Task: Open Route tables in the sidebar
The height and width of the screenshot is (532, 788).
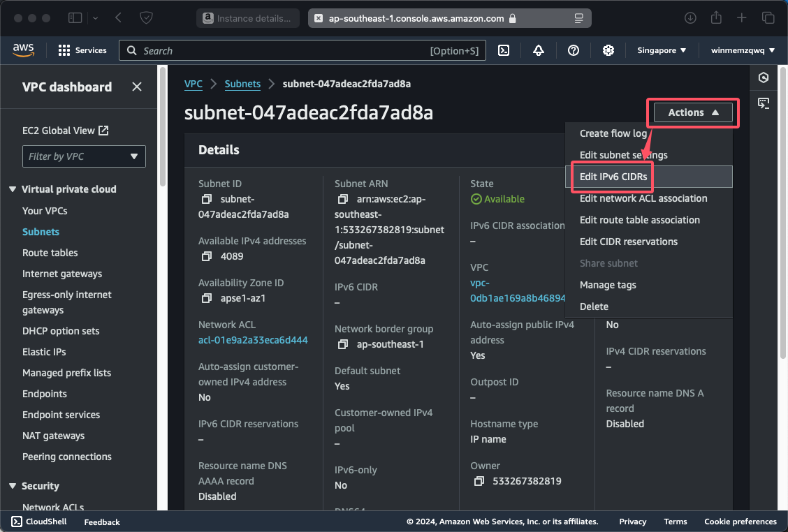Action: point(50,253)
